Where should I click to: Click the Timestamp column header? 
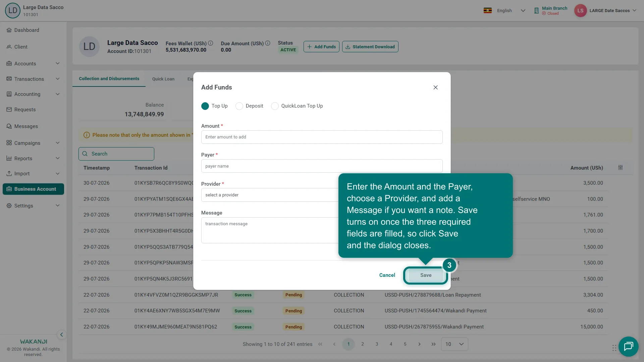pyautogui.click(x=97, y=168)
